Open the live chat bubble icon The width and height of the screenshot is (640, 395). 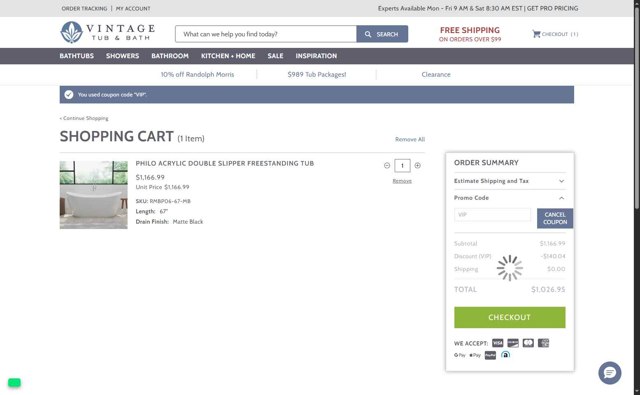point(610,373)
